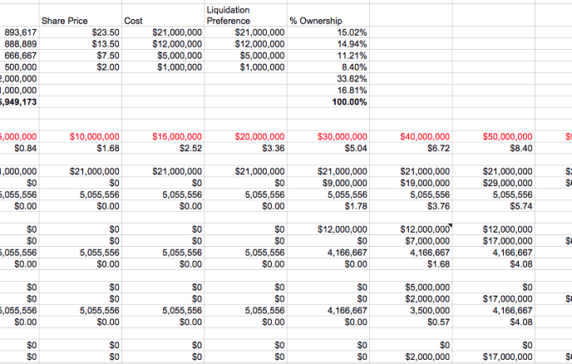
Task: Click the $6.72 price cell
Action: point(411,148)
